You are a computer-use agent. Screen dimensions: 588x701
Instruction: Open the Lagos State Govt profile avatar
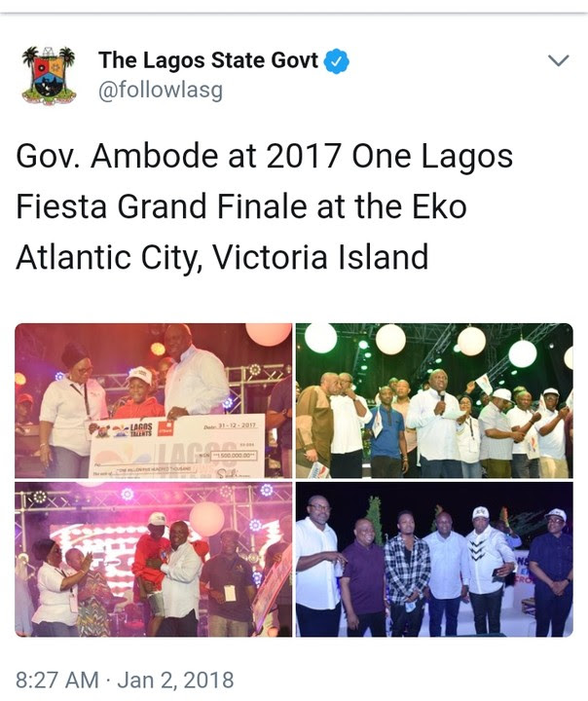tap(49, 75)
